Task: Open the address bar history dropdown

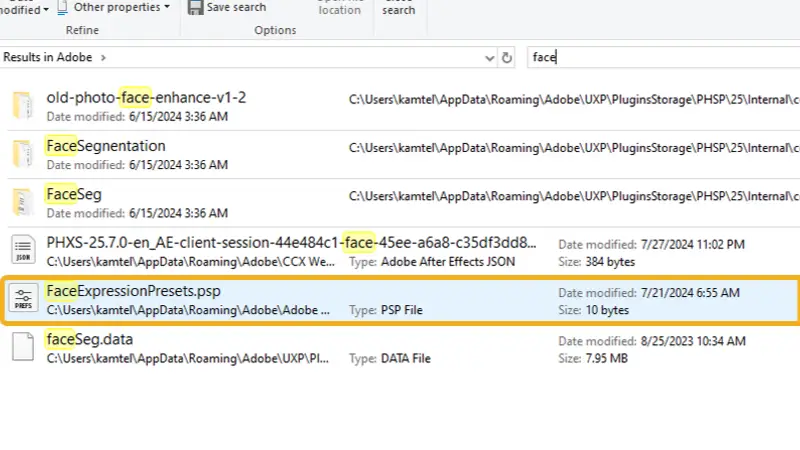Action: coord(489,58)
